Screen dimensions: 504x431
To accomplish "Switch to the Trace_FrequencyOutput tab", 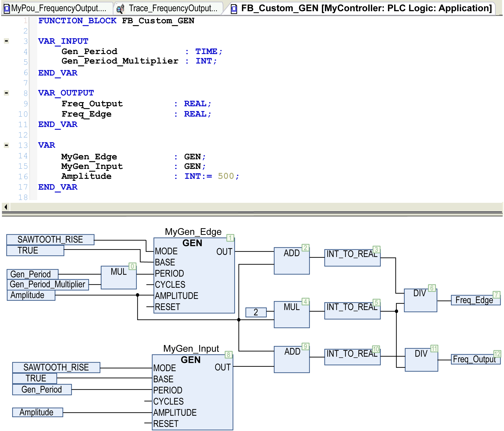I will coord(173,8).
